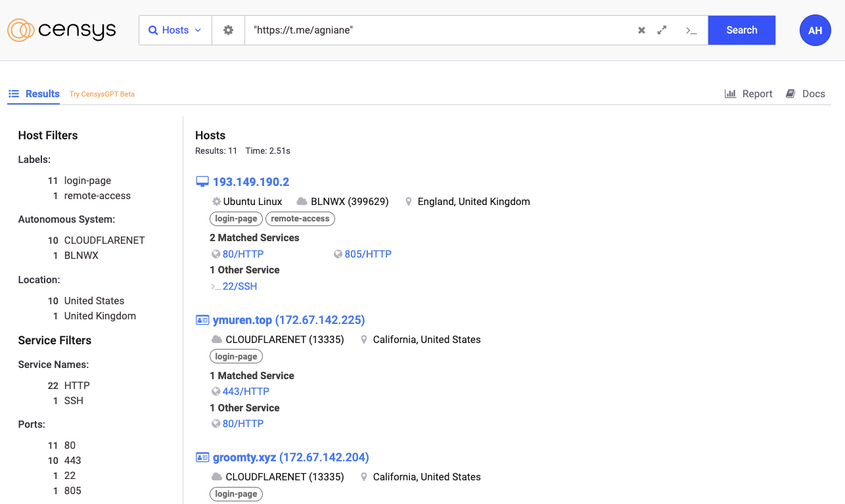
Task: Switch to the Results tab
Action: [x=34, y=94]
